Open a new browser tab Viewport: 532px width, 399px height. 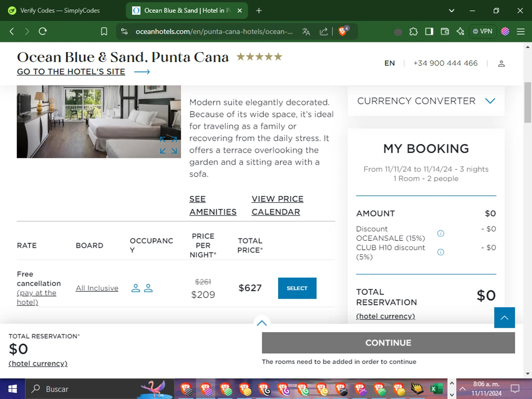(x=259, y=11)
